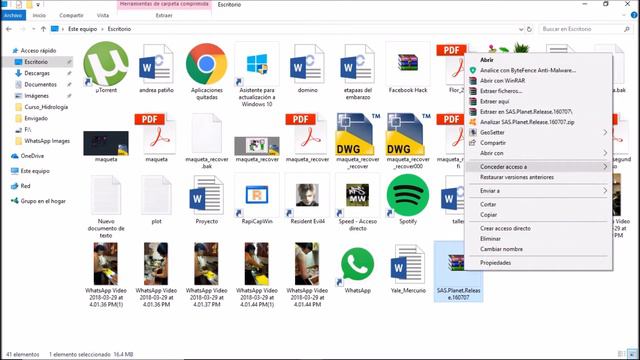Choose Extraer ficheros... option
Screen dimensions: 640x360
tap(538, 91)
